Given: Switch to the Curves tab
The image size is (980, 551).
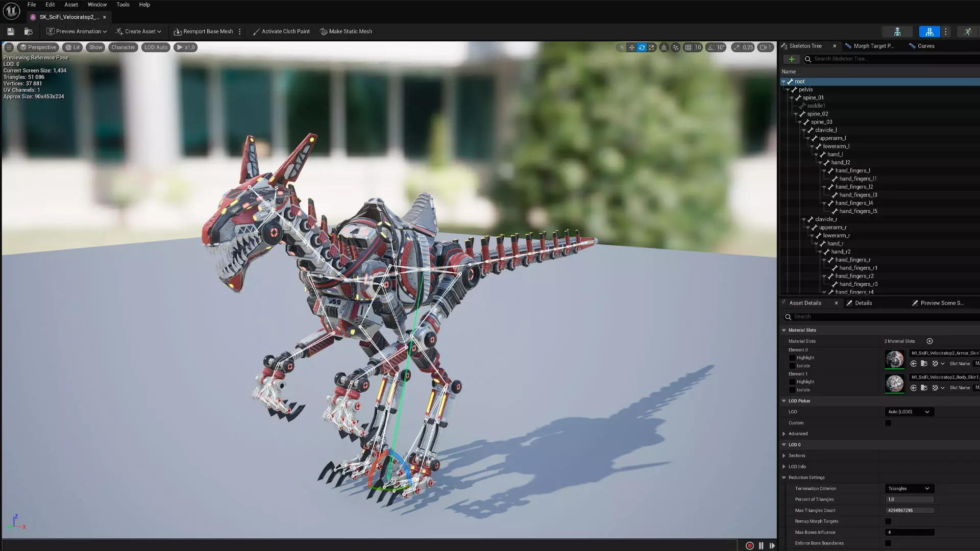Looking at the screenshot, I should [x=921, y=46].
